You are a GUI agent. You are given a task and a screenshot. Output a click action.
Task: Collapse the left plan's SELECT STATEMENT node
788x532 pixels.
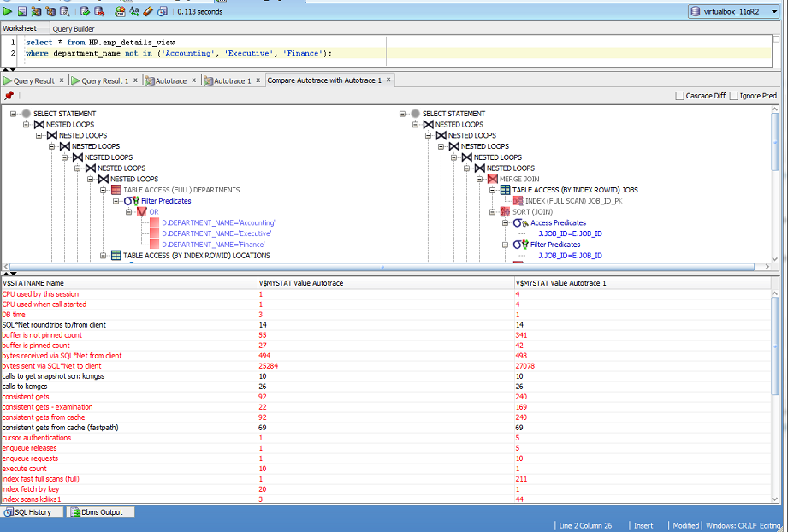pyautogui.click(x=13, y=114)
